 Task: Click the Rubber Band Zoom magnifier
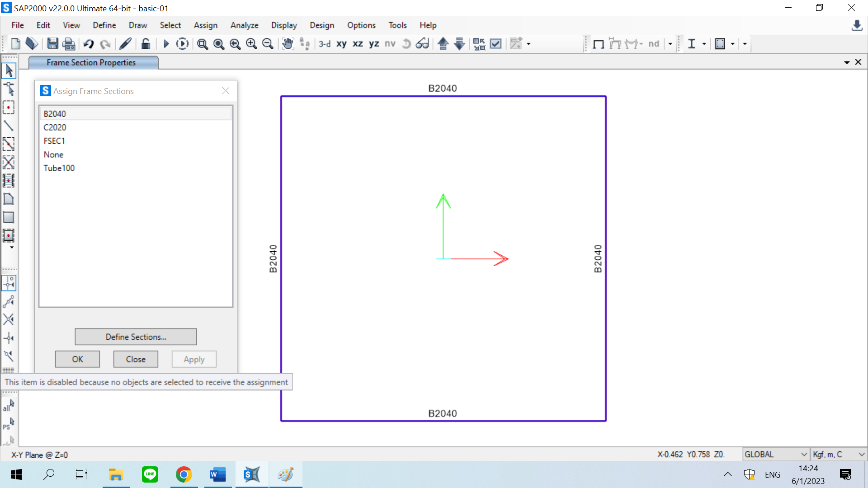tap(203, 44)
